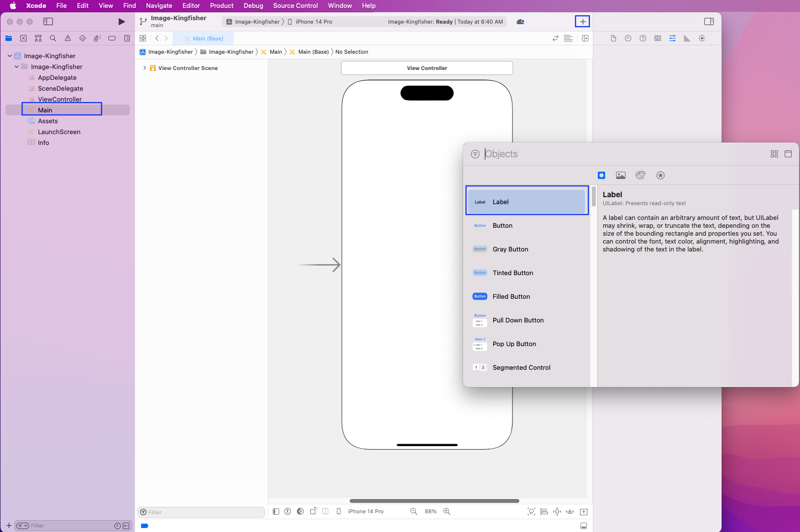Zoom in on the storyboard canvas
The image size is (800, 532).
click(447, 511)
